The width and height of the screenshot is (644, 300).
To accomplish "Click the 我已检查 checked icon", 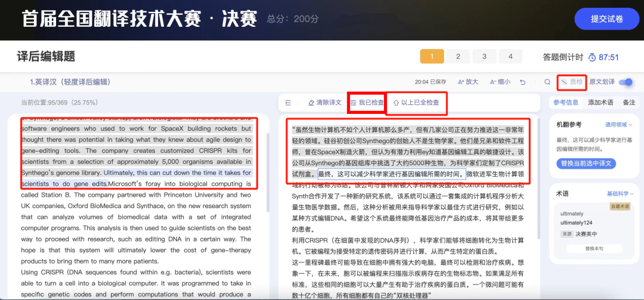I will [x=354, y=103].
